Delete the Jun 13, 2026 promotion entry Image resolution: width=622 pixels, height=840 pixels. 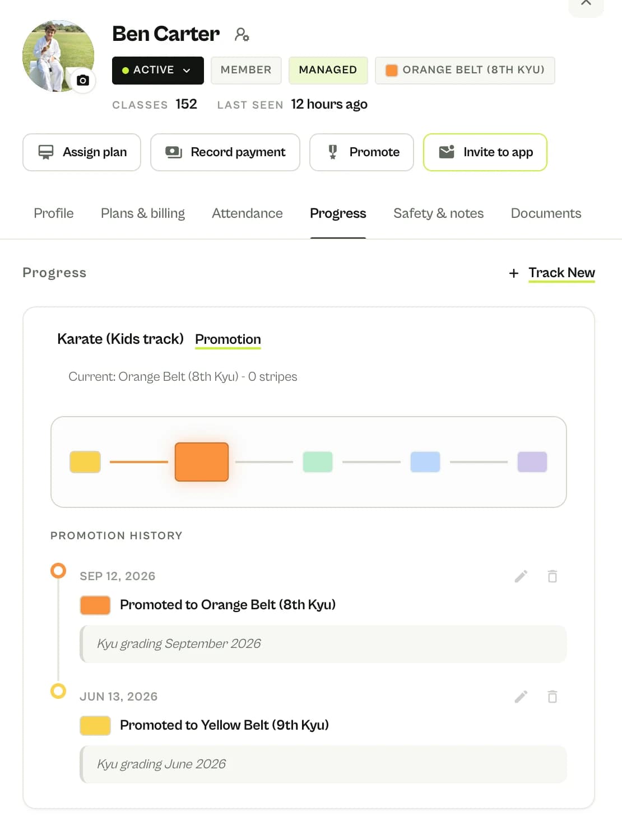[553, 697]
